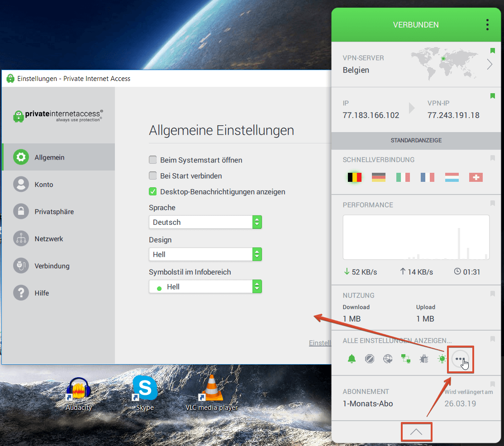This screenshot has height=446, width=504.
Task: Click the VLC media player desktop shortcut
Action: click(211, 393)
